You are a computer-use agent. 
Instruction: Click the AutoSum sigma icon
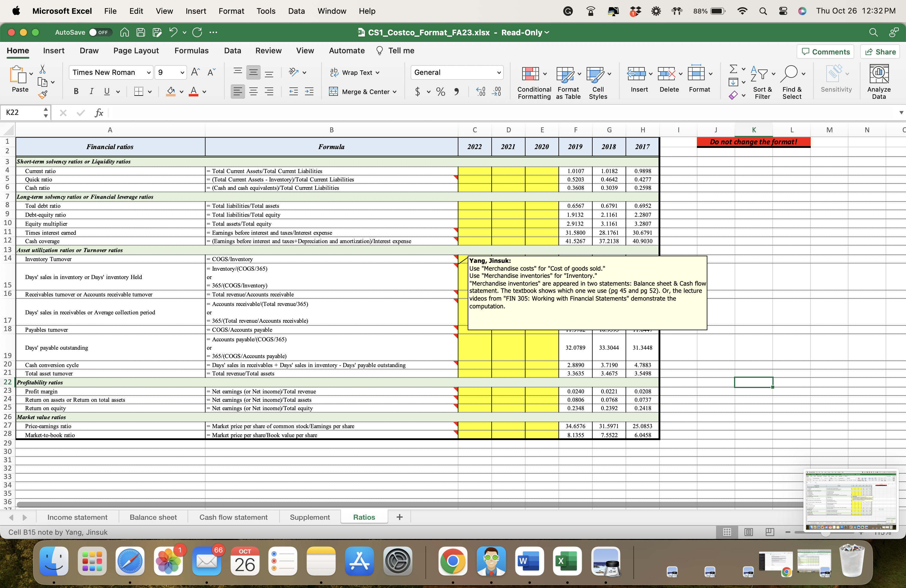pos(733,69)
